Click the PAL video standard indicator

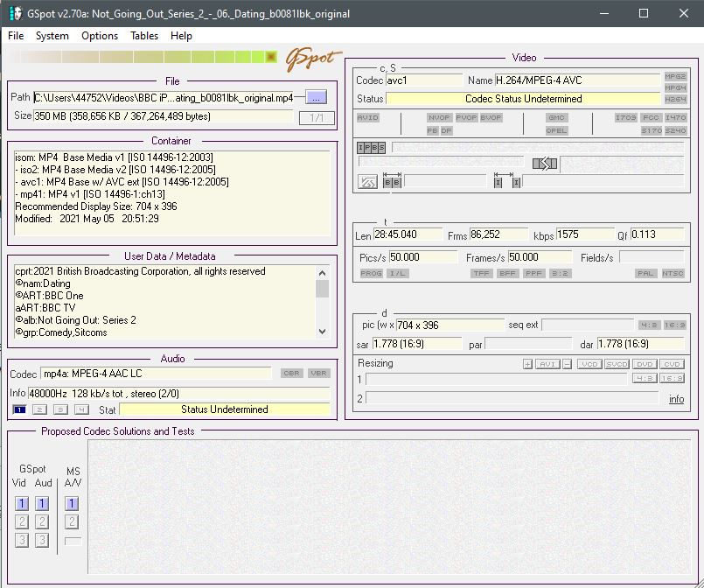coord(645,274)
